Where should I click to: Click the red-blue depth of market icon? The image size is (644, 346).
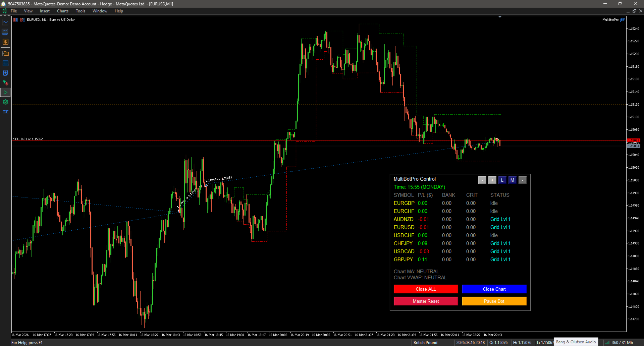click(22, 20)
